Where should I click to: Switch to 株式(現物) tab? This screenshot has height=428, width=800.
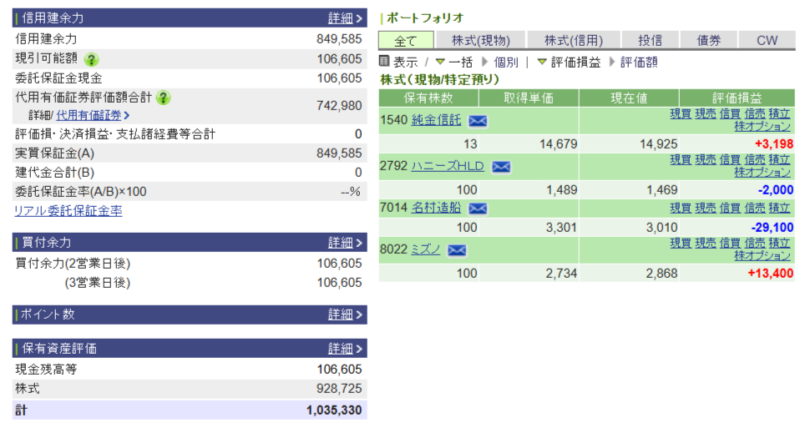click(481, 40)
